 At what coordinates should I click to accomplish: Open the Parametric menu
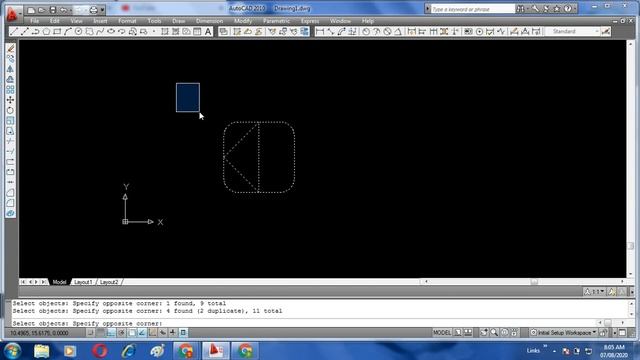point(276,21)
